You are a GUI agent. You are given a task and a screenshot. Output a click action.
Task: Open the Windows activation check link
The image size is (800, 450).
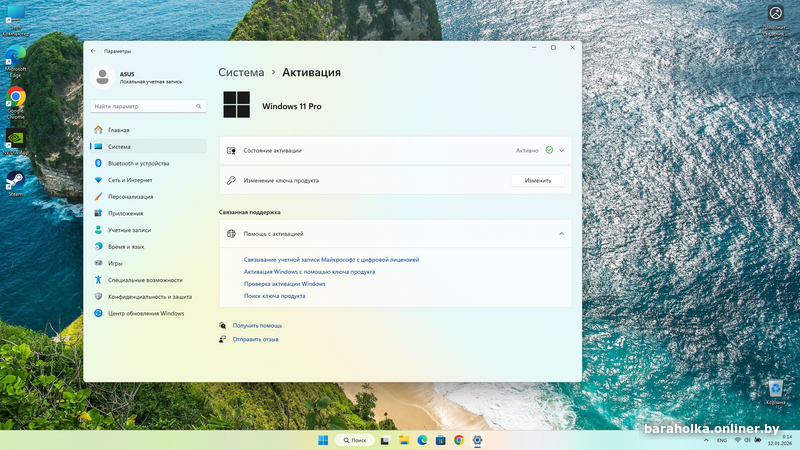[284, 284]
